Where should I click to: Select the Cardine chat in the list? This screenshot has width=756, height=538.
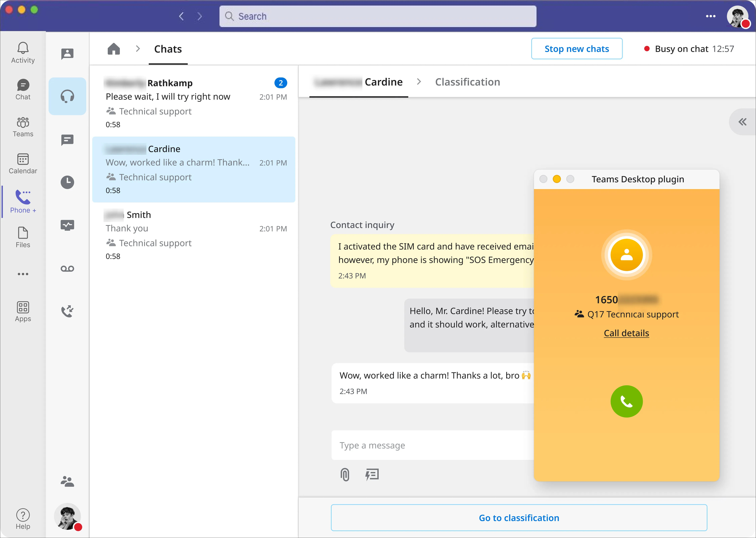(194, 169)
